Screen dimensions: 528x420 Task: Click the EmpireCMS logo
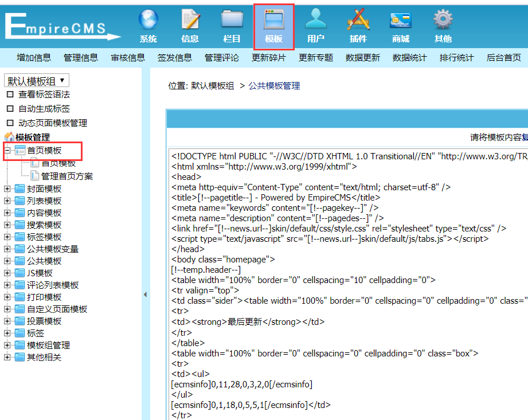pyautogui.click(x=63, y=26)
